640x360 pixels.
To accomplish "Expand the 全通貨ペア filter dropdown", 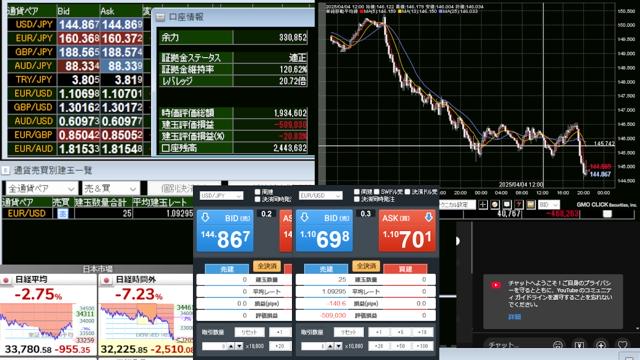I will click(41, 189).
